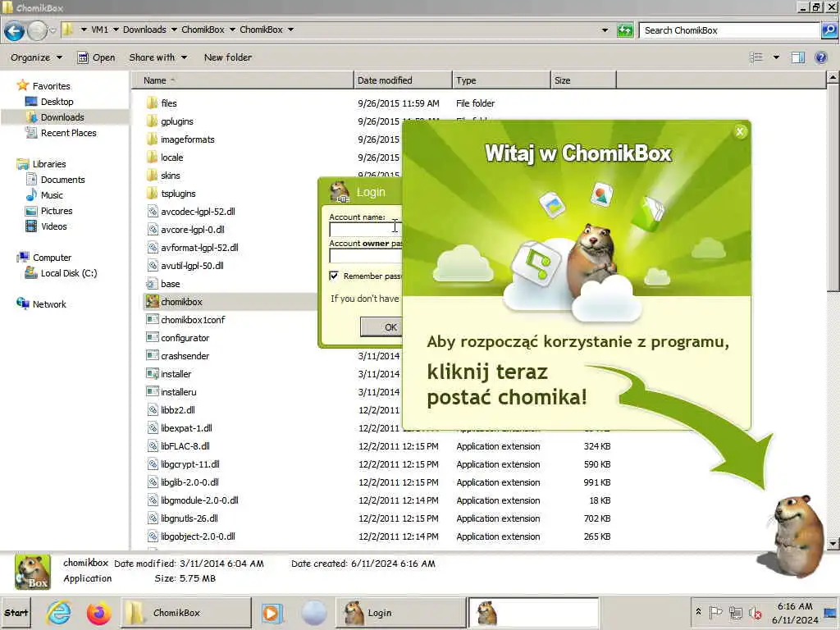The width and height of the screenshot is (840, 630).
Task: Click the base file icon
Action: (x=152, y=284)
